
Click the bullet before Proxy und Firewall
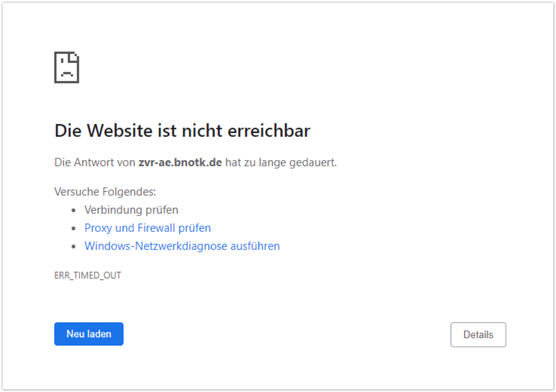(x=75, y=228)
